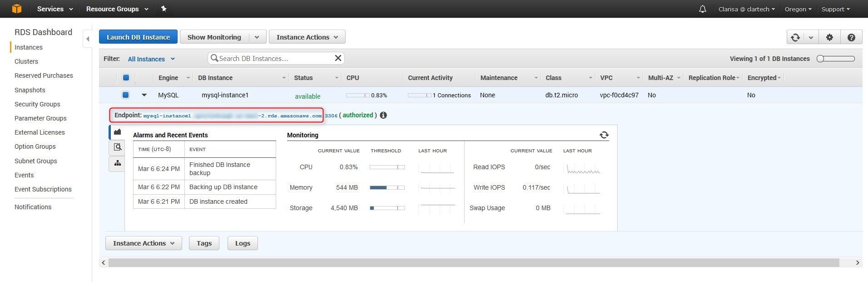Open Events in the sidebar
The image size is (868, 282).
(24, 175)
